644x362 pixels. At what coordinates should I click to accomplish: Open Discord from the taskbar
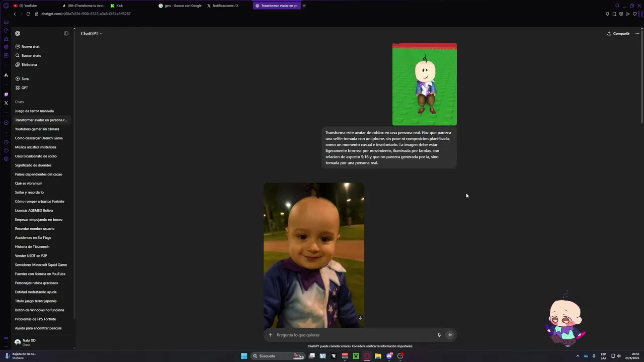point(389,356)
